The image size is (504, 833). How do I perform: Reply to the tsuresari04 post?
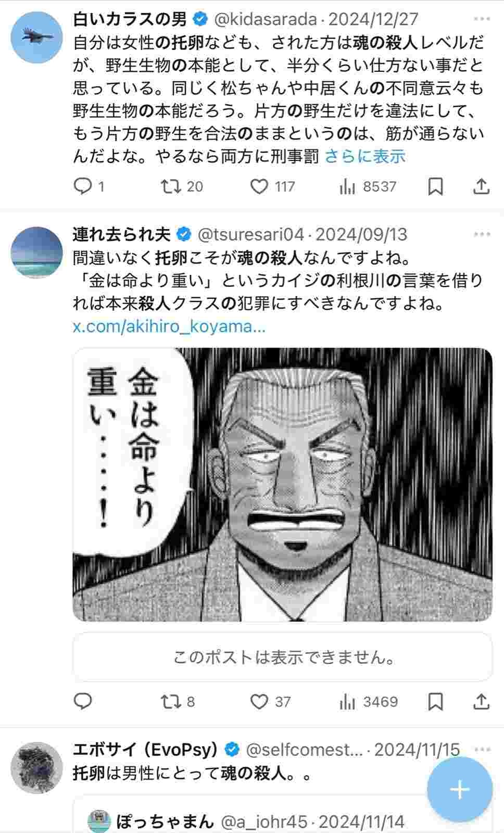[x=83, y=702]
